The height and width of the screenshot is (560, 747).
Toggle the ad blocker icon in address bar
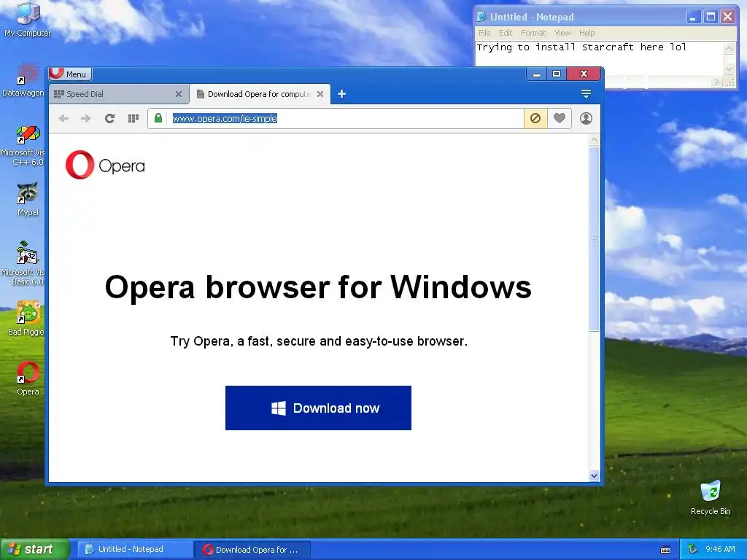pyautogui.click(x=535, y=118)
